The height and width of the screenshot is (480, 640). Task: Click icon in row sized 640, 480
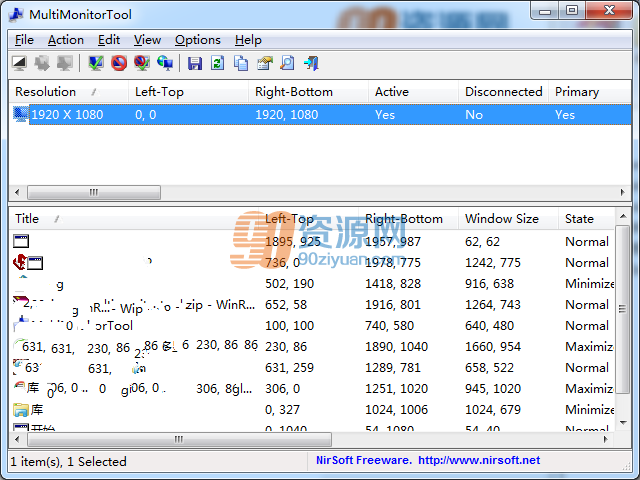tap(20, 323)
